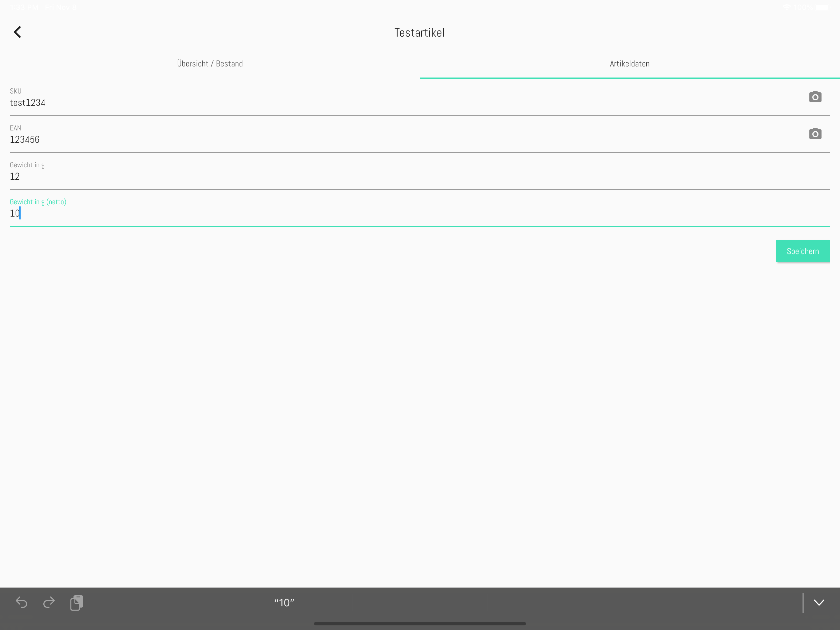The image size is (840, 630).
Task: Go back with the left arrow icon
Action: tap(18, 32)
